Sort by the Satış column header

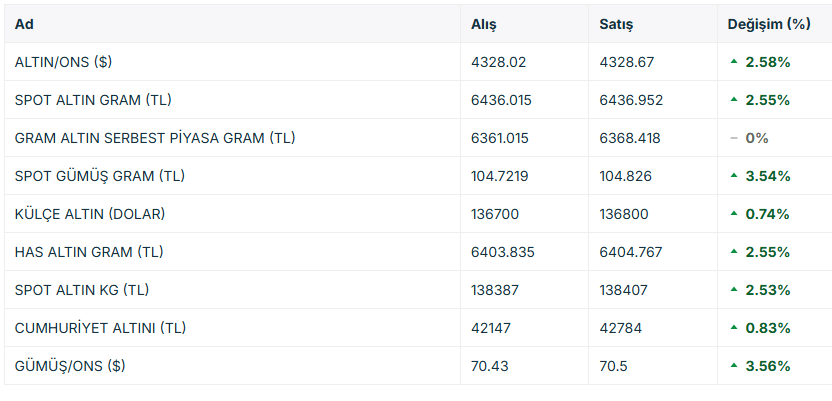(616, 24)
